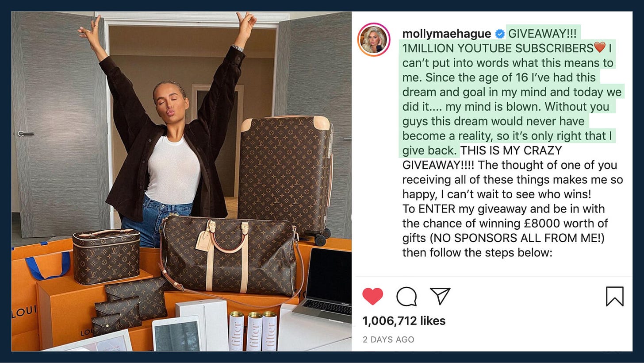Viewport: 644px width, 363px height.
Task: Click the blue verified badge
Action: coord(500,34)
